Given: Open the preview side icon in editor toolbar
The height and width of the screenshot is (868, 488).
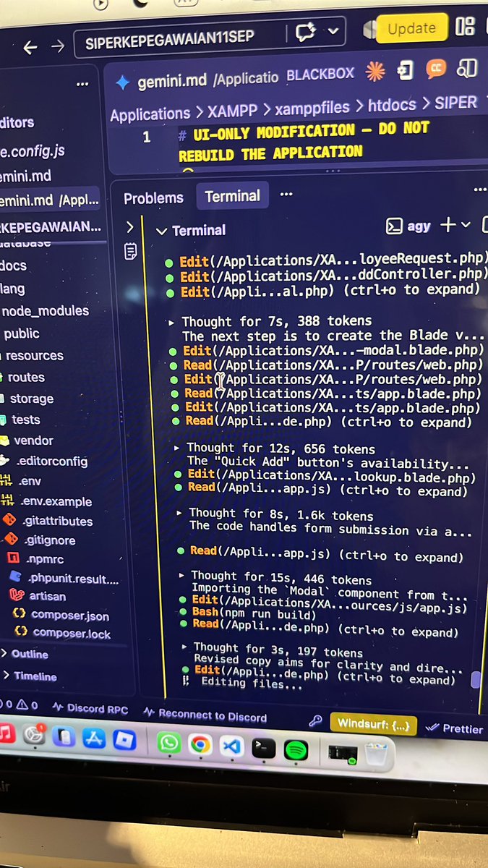Looking at the screenshot, I should pos(467,67).
